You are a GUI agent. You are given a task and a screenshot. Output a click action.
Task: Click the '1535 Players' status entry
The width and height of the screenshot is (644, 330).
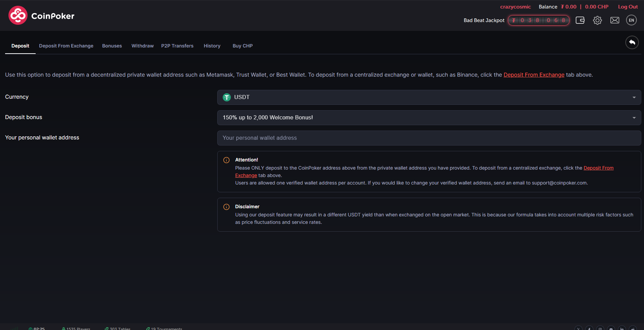coord(76,329)
